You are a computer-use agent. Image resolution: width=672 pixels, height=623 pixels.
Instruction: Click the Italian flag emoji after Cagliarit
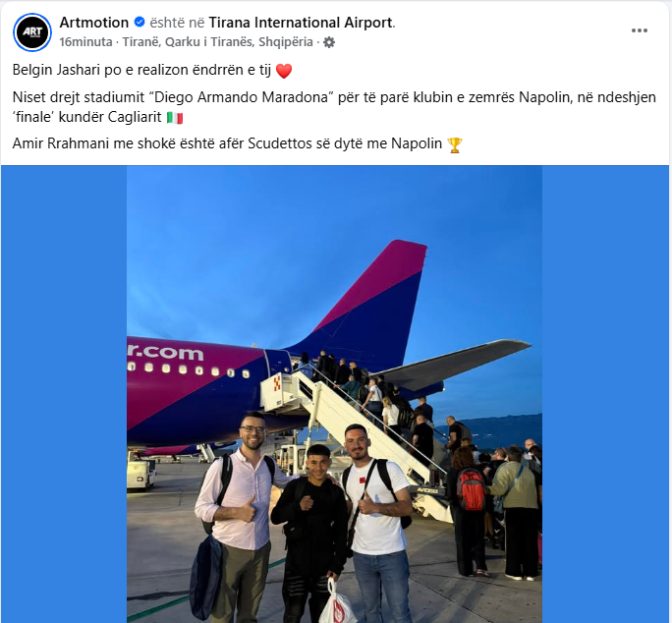pos(175,118)
